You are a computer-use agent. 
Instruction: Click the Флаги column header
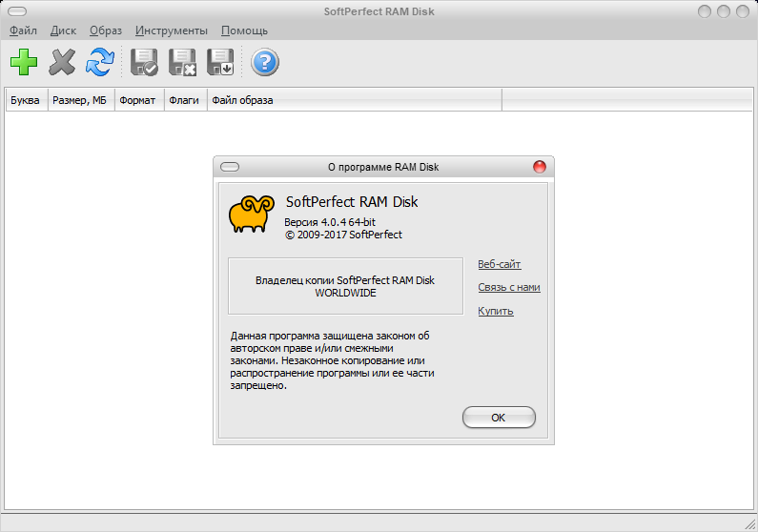click(x=186, y=100)
